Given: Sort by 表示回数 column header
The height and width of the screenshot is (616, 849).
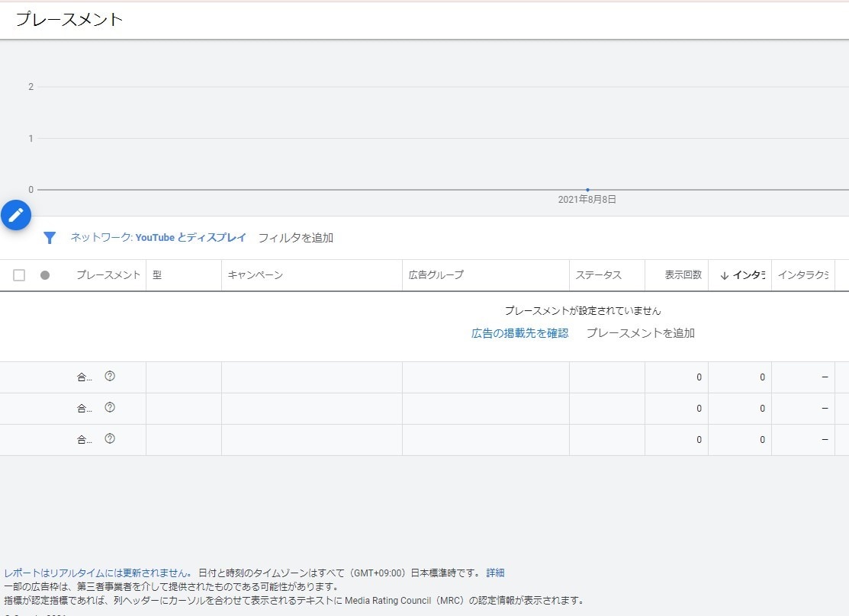Looking at the screenshot, I should pos(683,275).
